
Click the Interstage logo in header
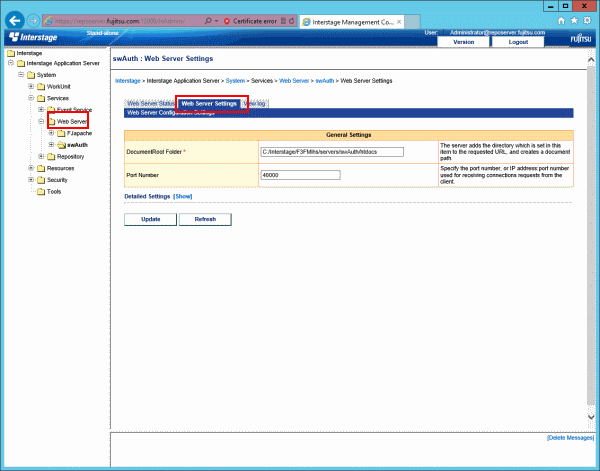[x=33, y=37]
